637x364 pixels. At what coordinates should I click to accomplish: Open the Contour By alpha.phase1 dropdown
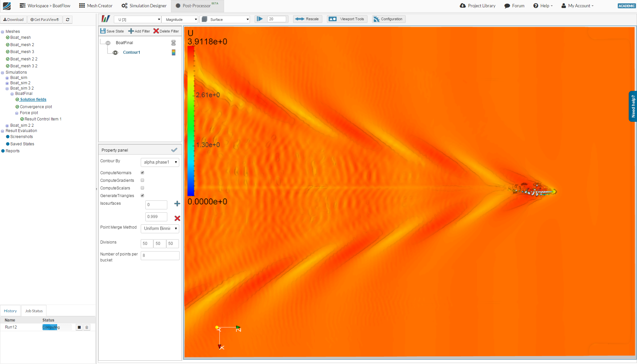[160, 162]
